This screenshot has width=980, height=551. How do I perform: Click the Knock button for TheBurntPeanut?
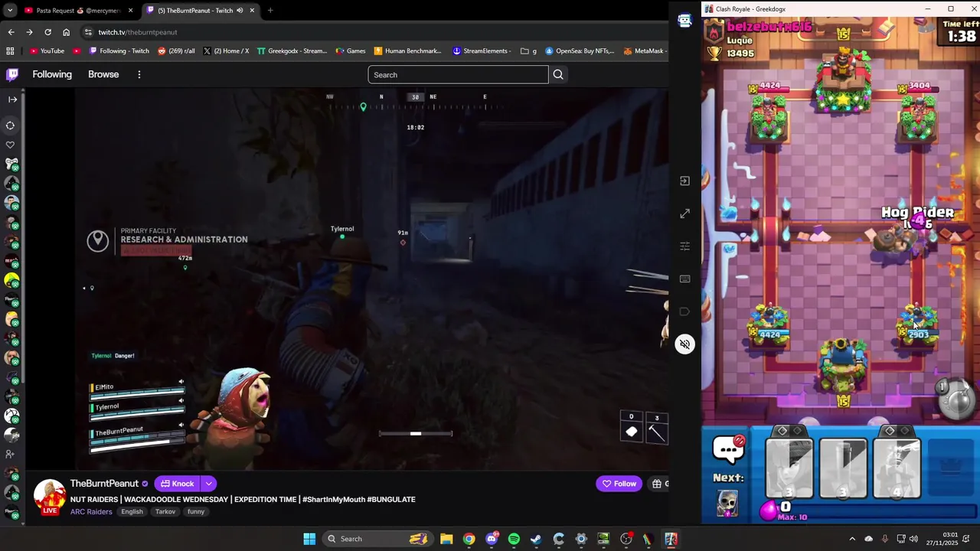[177, 484]
